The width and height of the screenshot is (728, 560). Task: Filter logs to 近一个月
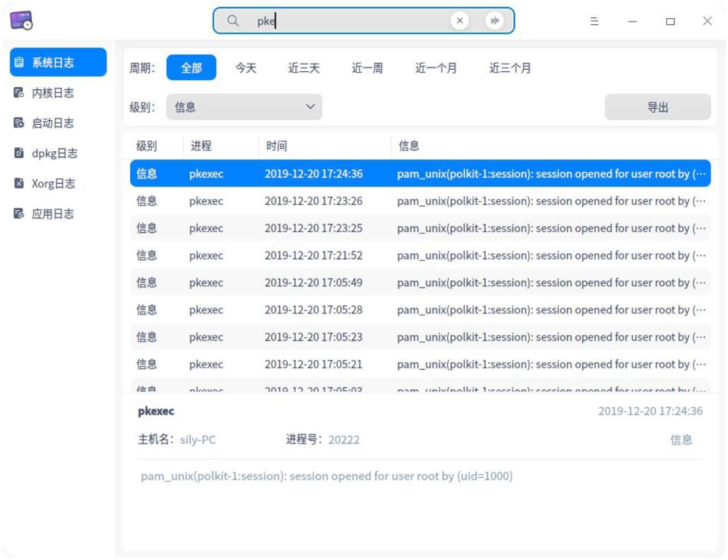point(436,68)
